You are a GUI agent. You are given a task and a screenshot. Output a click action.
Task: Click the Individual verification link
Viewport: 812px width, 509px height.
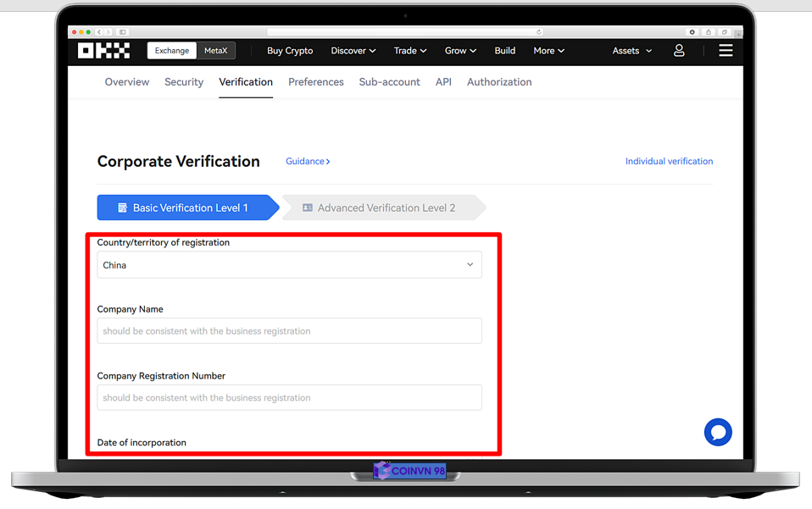669,161
